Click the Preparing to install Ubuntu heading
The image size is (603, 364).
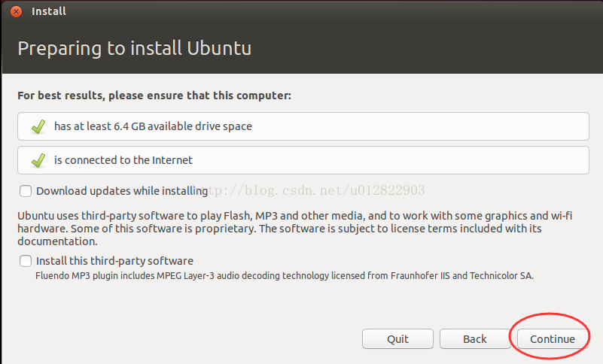point(134,49)
